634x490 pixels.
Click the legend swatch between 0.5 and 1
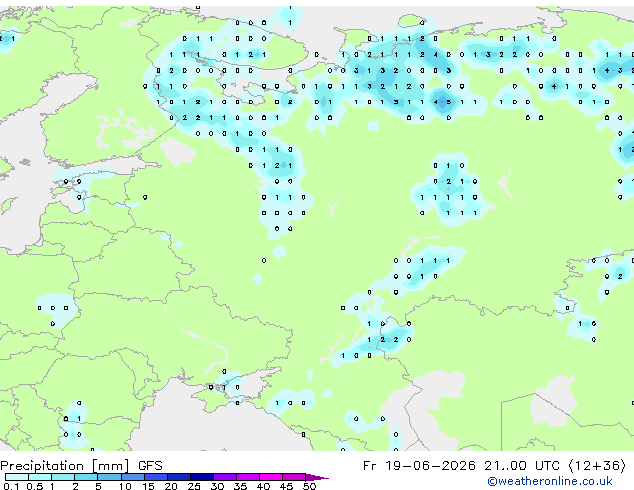point(40,477)
